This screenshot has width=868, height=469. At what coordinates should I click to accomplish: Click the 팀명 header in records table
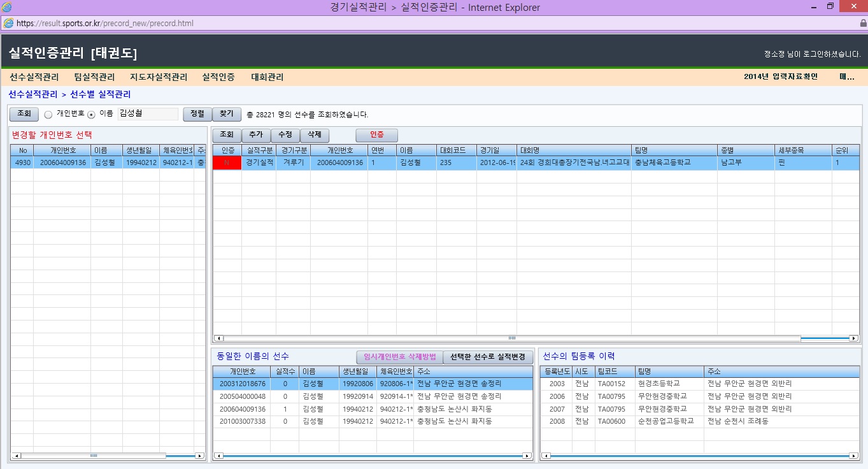(x=674, y=150)
